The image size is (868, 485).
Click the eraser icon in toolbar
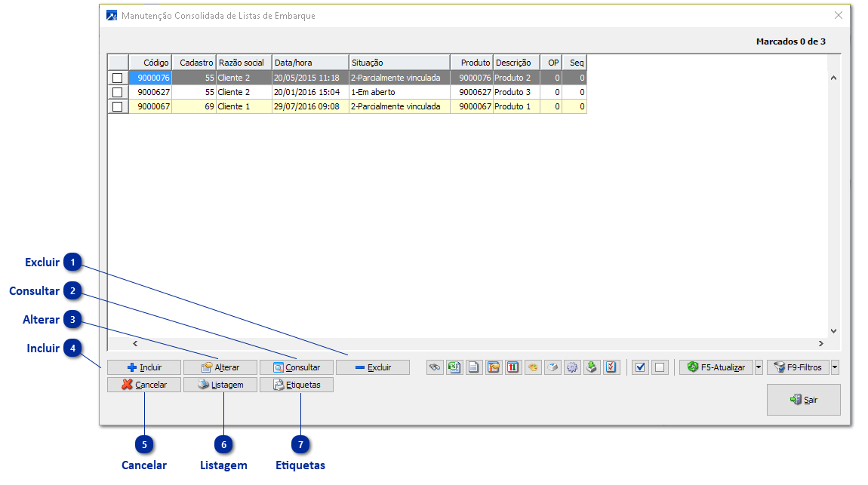click(553, 367)
